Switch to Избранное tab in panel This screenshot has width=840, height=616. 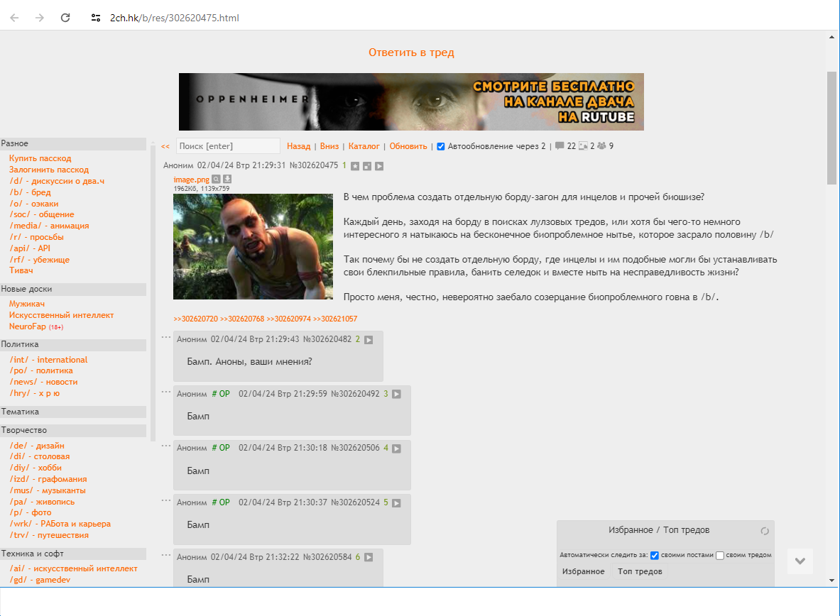[x=584, y=571]
